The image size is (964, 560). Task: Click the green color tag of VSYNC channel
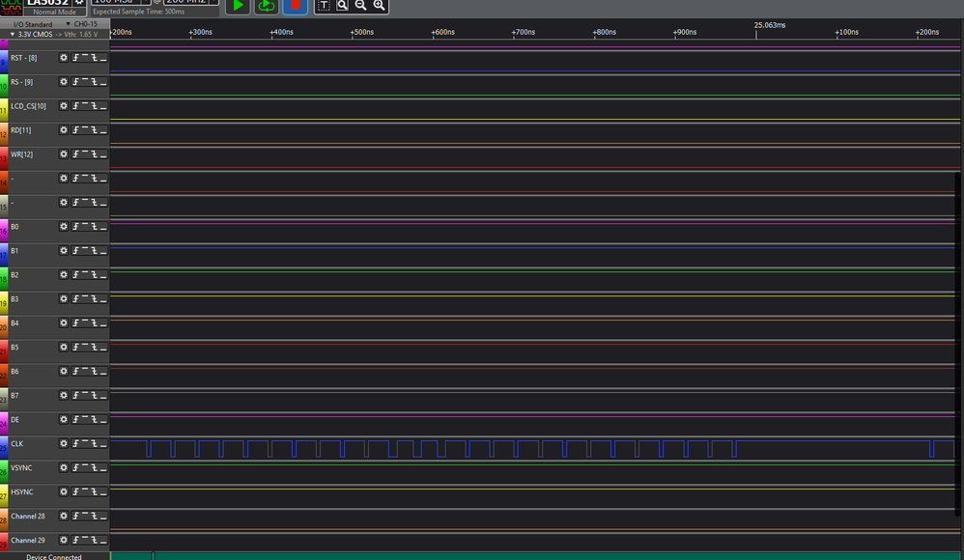[4, 472]
